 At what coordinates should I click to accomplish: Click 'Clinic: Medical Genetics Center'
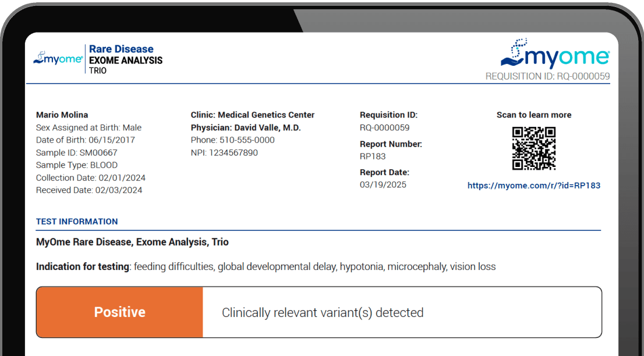click(253, 115)
